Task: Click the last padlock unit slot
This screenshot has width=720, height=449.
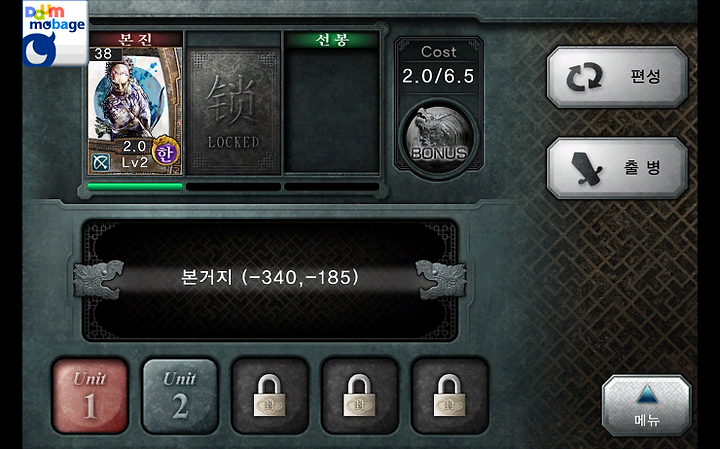Action: 450,396
